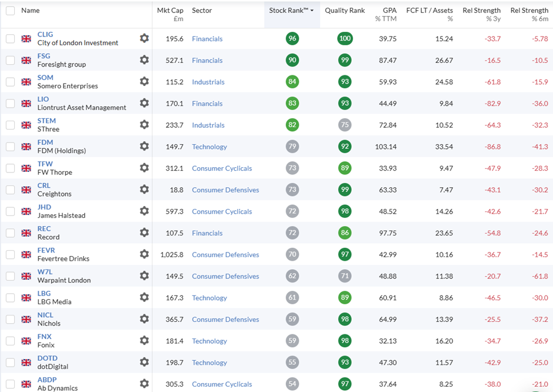Click market cap value 1,025.8

(172, 254)
